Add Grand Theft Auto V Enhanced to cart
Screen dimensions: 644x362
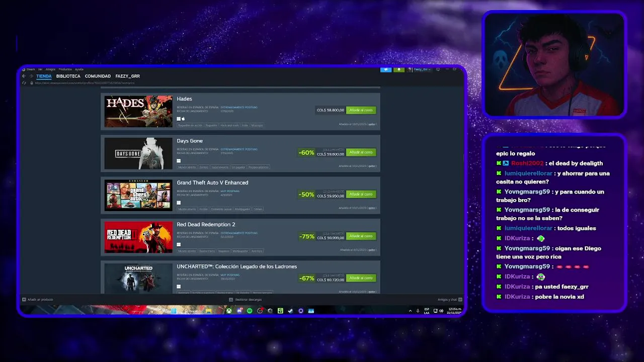[361, 194]
